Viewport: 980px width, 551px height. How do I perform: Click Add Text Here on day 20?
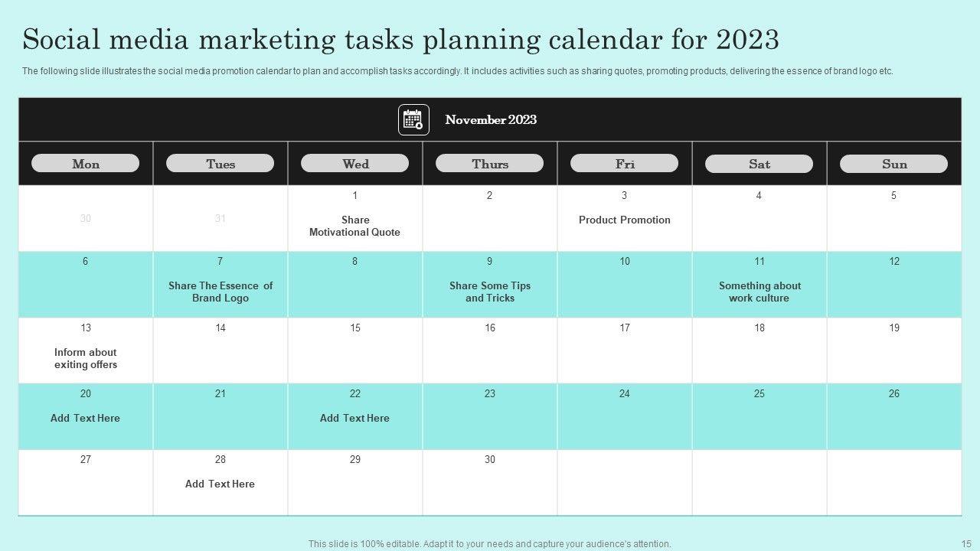(85, 418)
